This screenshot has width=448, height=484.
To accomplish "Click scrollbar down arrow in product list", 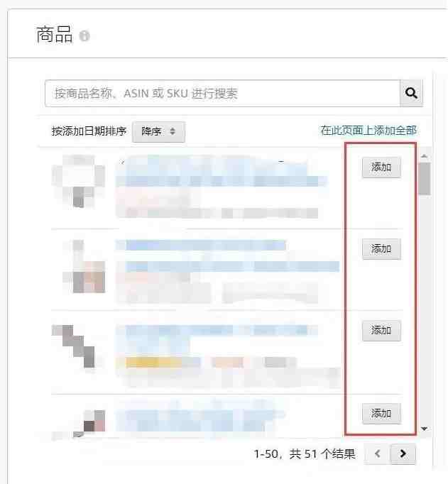I will pos(425,429).
